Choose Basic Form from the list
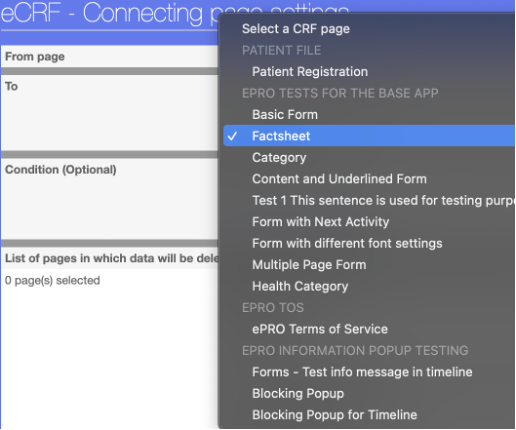The image size is (516, 430). 369,114
